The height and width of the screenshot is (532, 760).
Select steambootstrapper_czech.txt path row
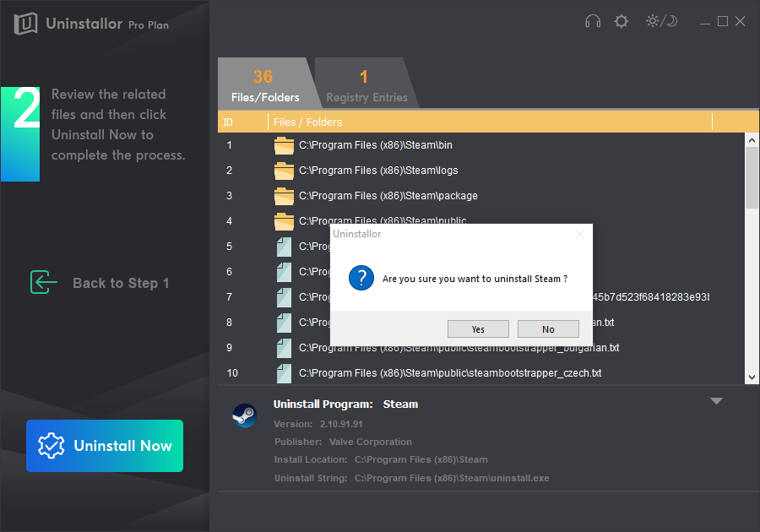tap(450, 372)
